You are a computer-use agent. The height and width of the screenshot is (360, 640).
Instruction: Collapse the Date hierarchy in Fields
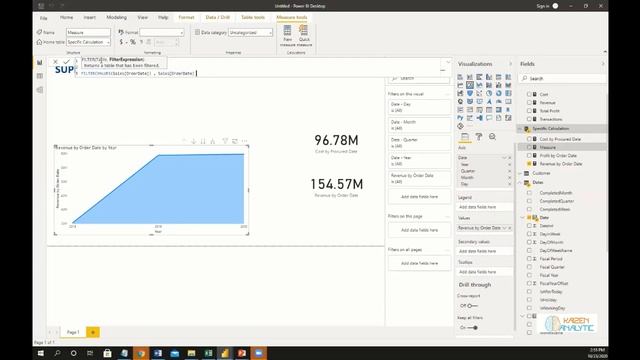click(523, 218)
